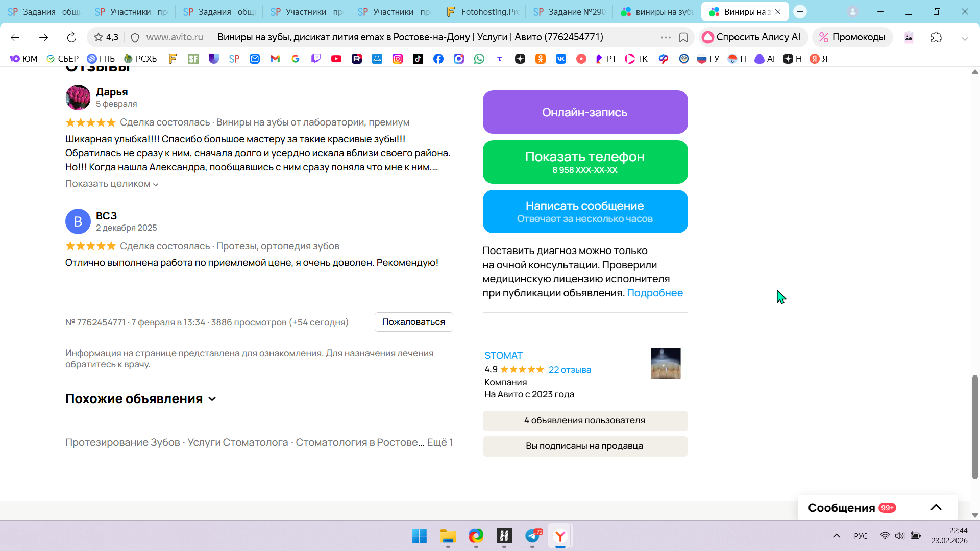Toggle subscription 'Вы подписаны на продавца'
This screenshot has height=551, width=980.
click(x=585, y=446)
